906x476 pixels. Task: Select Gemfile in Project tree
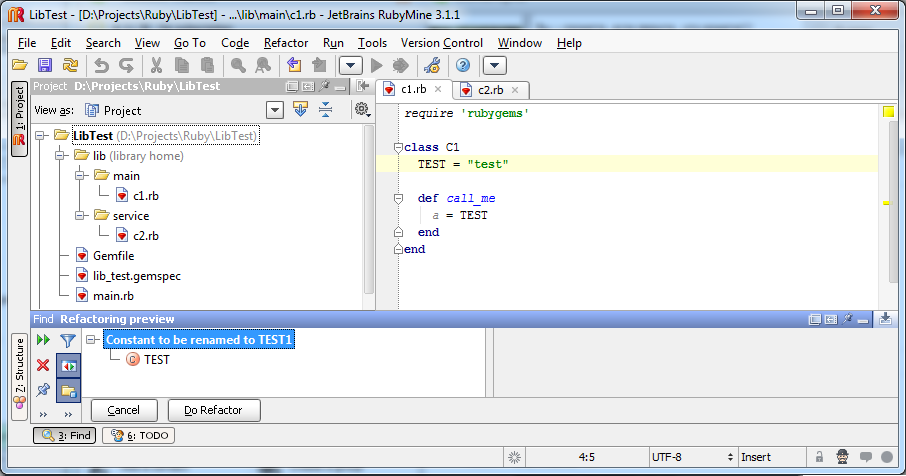113,255
